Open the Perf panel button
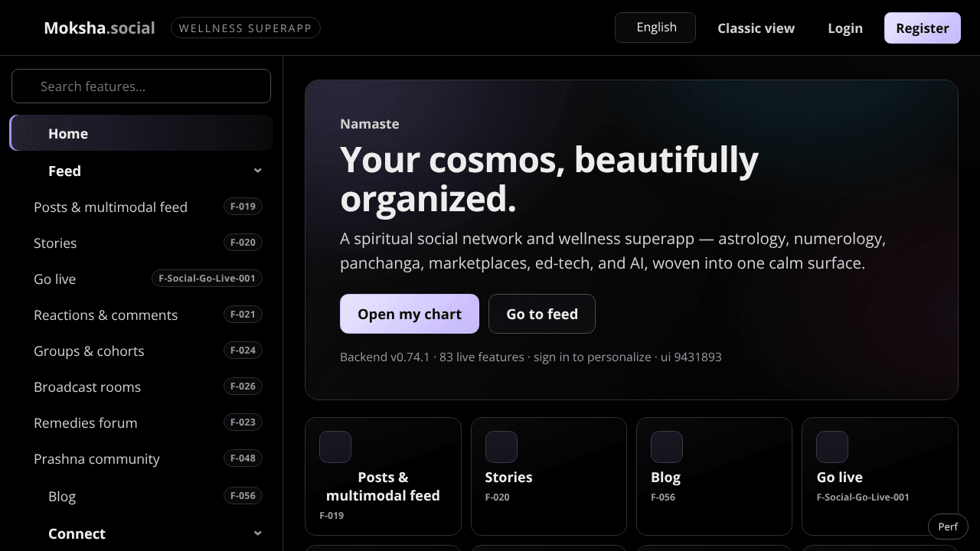 (x=948, y=527)
